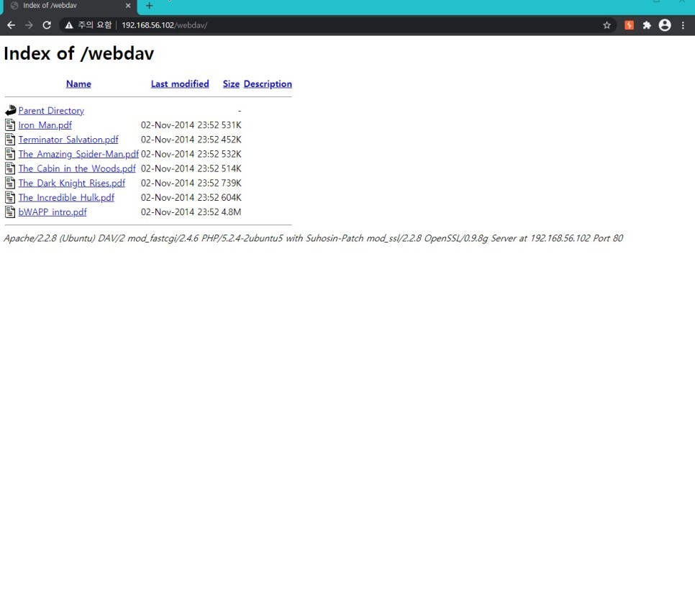Open The_Incredible_Hulk.pdf link
The height and width of the screenshot is (616, 695).
[x=66, y=197]
